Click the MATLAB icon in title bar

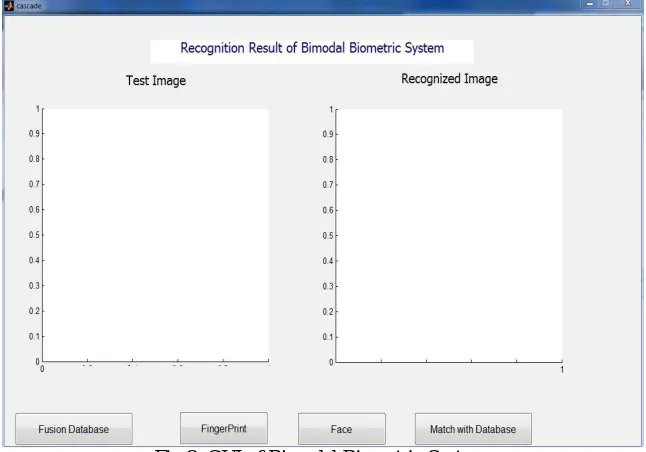click(x=8, y=5)
